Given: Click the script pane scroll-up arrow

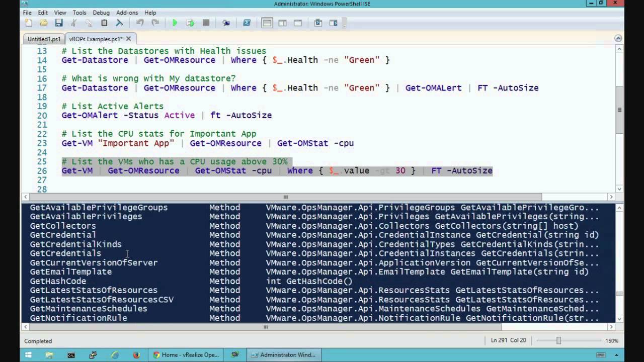Looking at the screenshot, I should [x=620, y=49].
